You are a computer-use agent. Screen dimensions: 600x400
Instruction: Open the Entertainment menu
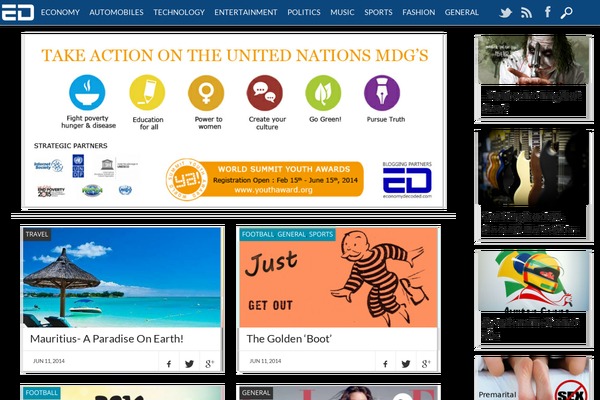[246, 12]
